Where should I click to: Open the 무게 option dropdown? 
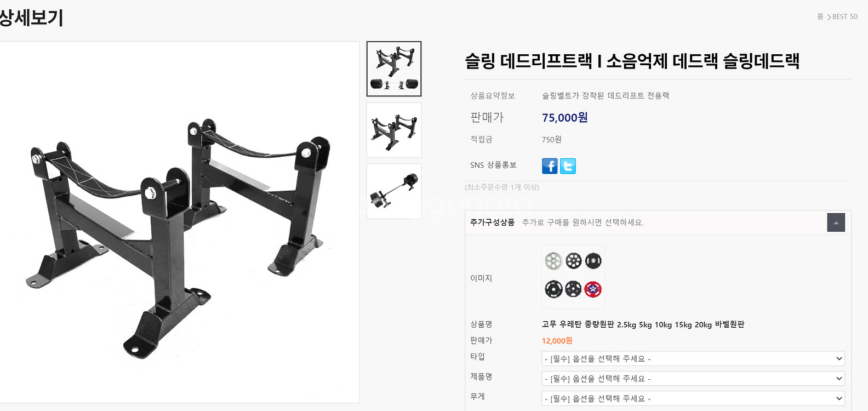tap(693, 398)
